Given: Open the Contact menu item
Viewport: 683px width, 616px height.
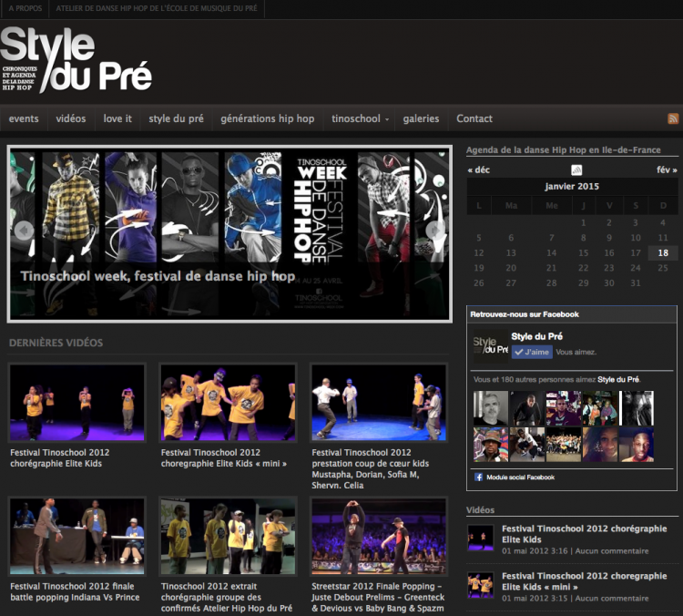Looking at the screenshot, I should tap(474, 118).
